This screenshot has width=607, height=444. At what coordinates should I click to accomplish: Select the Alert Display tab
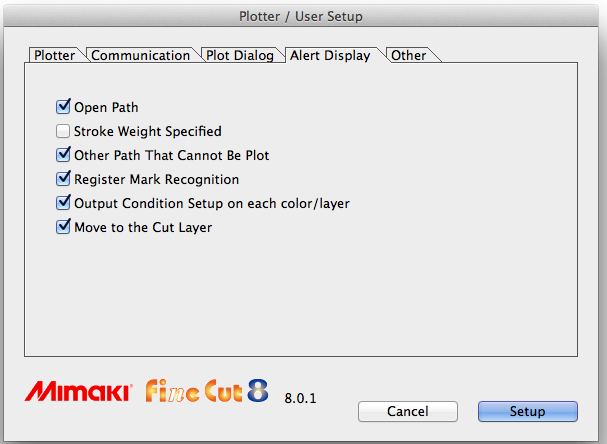click(330, 55)
